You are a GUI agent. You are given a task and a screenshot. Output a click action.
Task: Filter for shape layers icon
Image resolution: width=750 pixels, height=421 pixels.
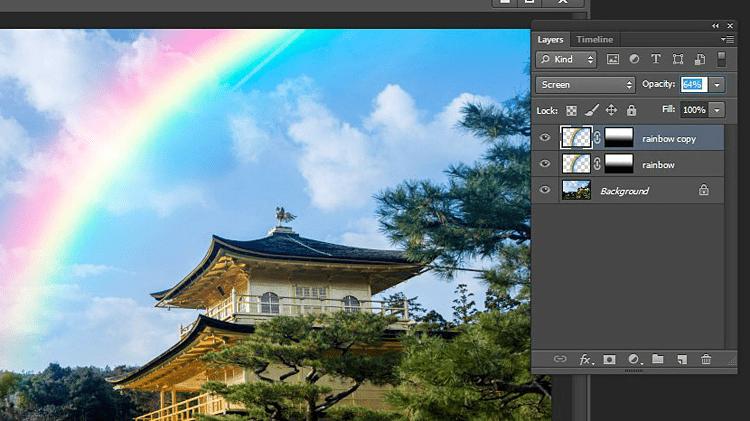678,59
